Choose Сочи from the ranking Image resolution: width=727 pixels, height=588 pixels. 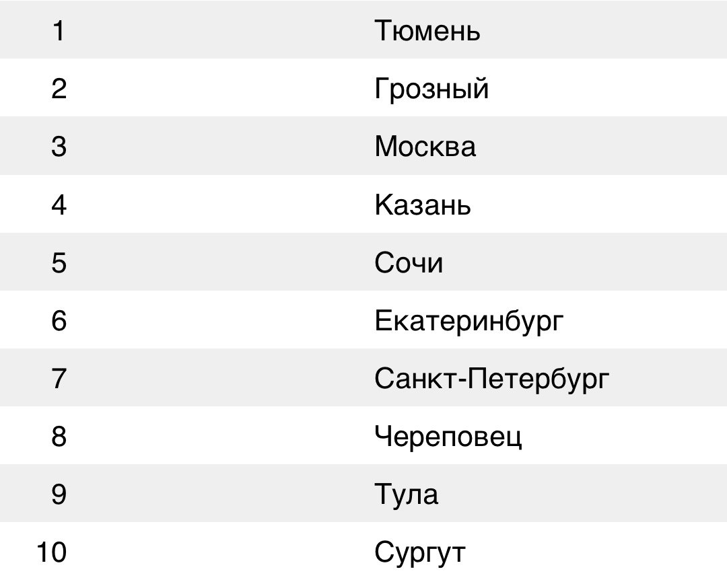(x=409, y=262)
